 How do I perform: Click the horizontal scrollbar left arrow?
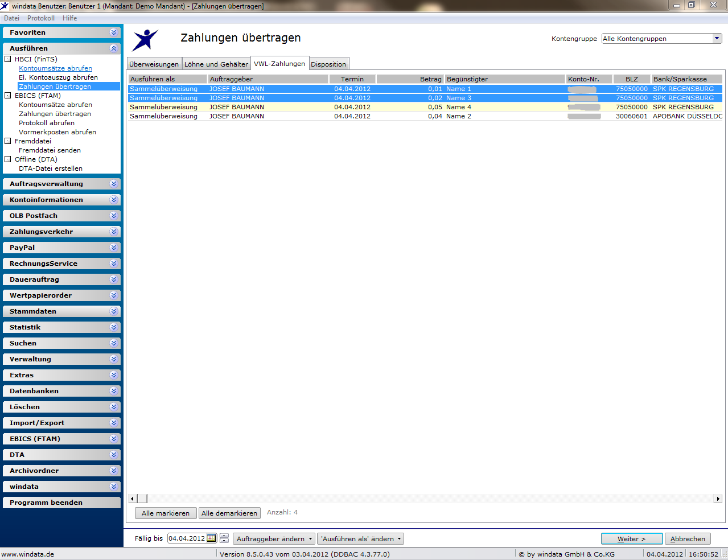[132, 499]
